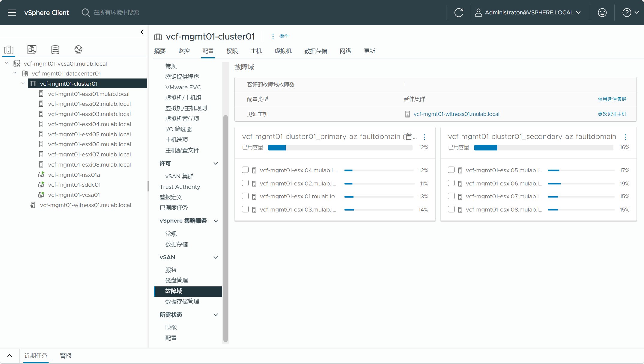Click the search all environments field
Viewport: 644px width, 364px height.
(x=116, y=13)
